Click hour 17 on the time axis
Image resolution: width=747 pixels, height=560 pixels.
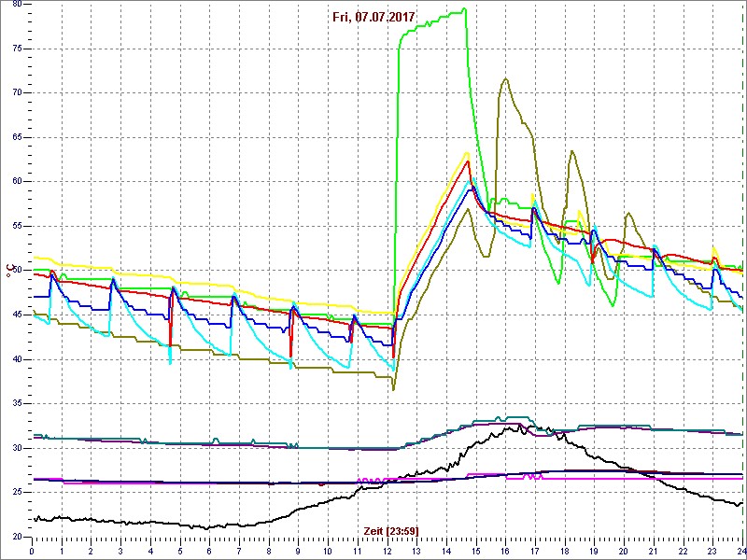[535, 551]
